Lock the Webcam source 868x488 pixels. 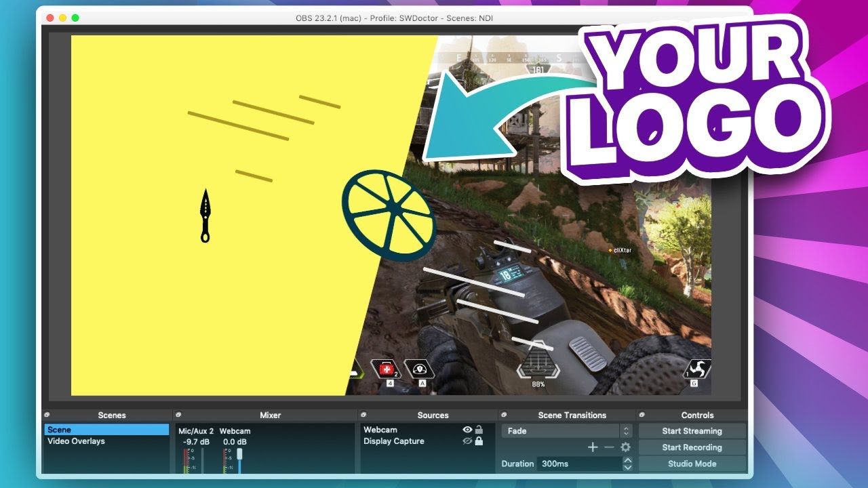pos(479,430)
